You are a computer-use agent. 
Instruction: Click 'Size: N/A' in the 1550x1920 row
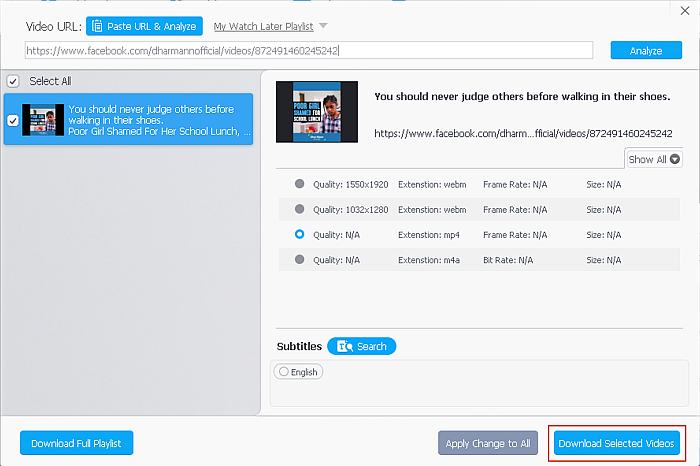click(x=604, y=184)
